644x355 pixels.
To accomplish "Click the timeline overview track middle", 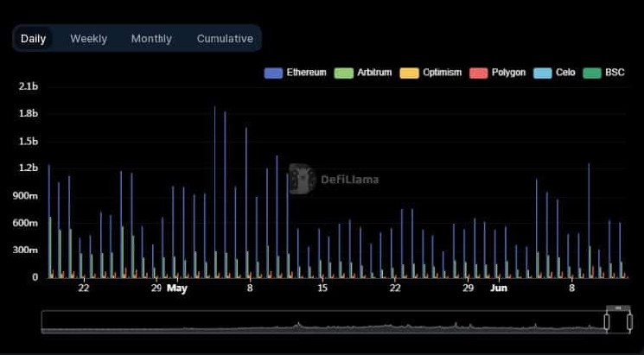I will (324, 322).
